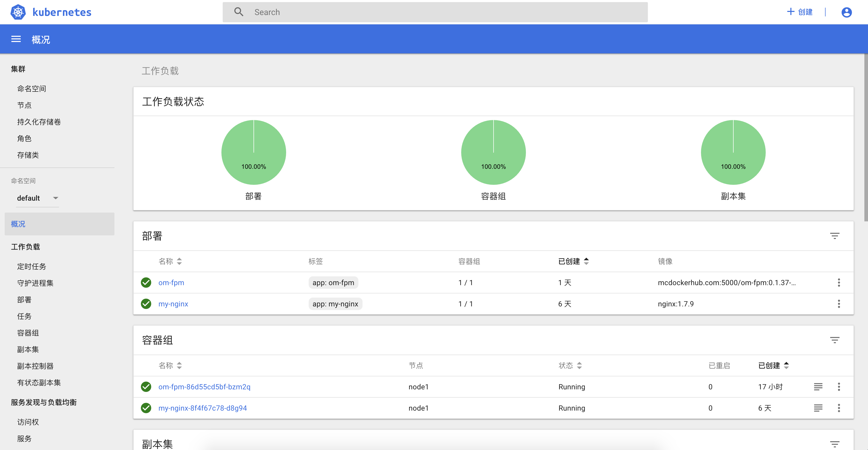
Task: Select 节点 in sidebar
Action: tap(24, 105)
